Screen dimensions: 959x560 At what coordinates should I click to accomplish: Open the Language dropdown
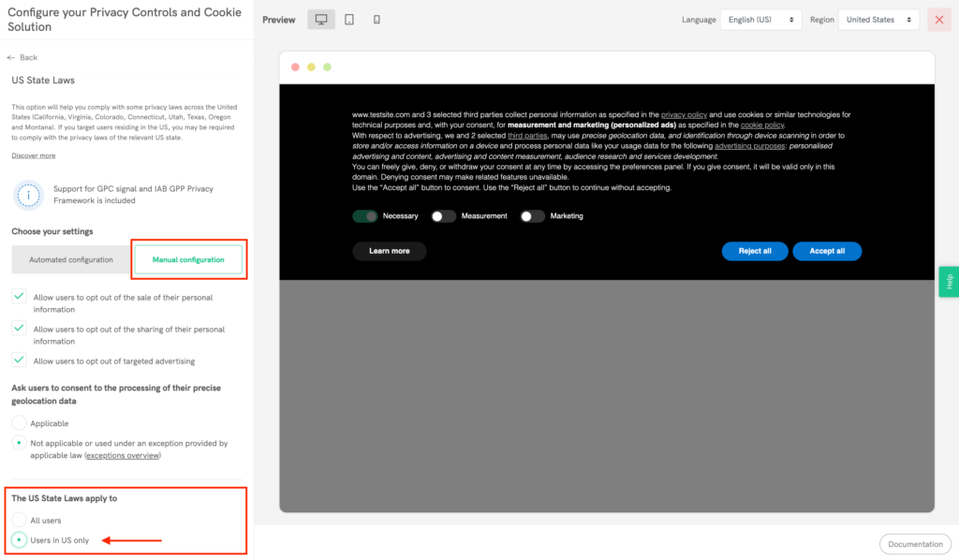click(x=760, y=20)
